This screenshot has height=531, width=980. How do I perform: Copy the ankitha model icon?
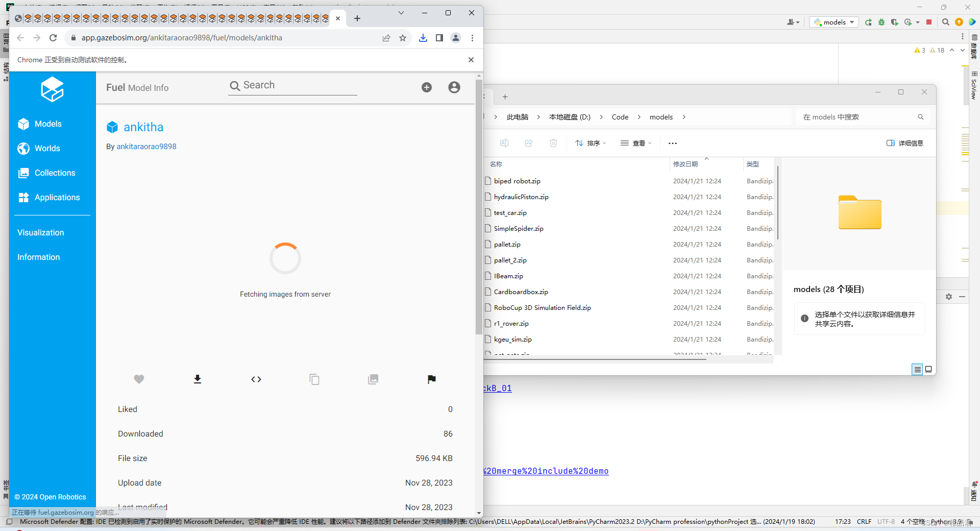[314, 379]
